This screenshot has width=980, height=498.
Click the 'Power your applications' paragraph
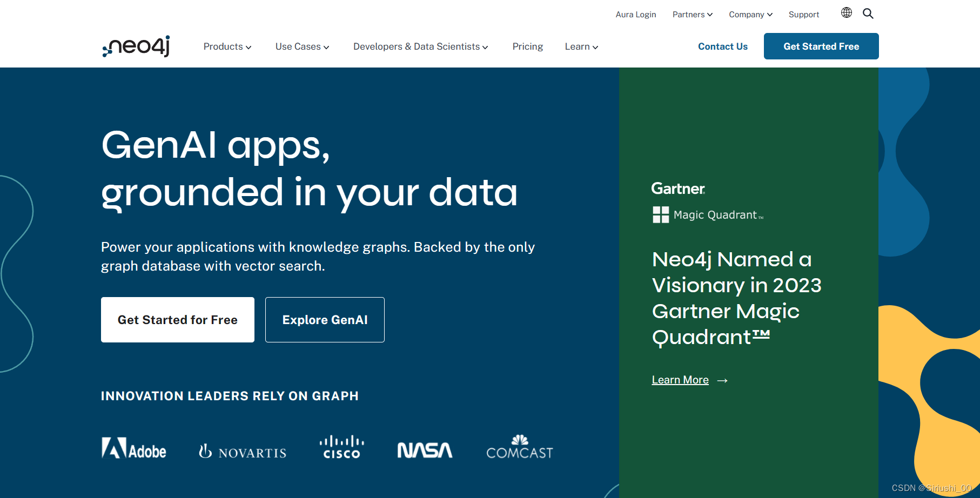[x=318, y=257]
